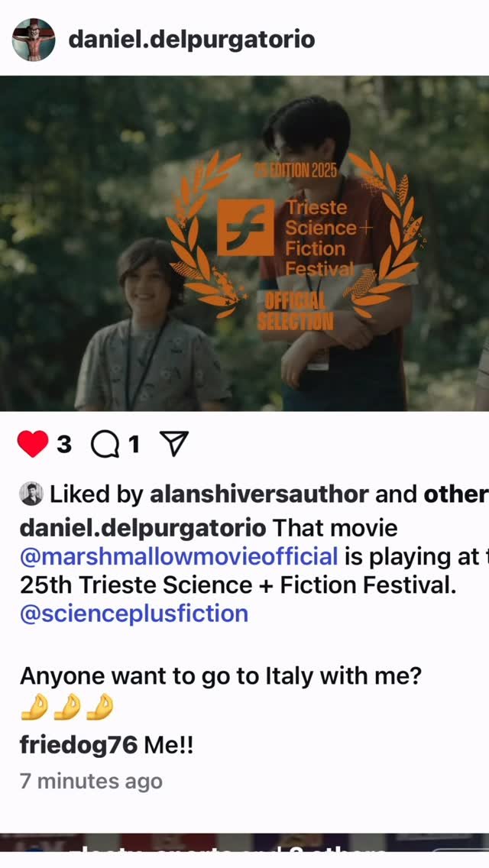The width and height of the screenshot is (489, 868).
Task: Tap the Trieste festival post image
Action: pos(244,243)
